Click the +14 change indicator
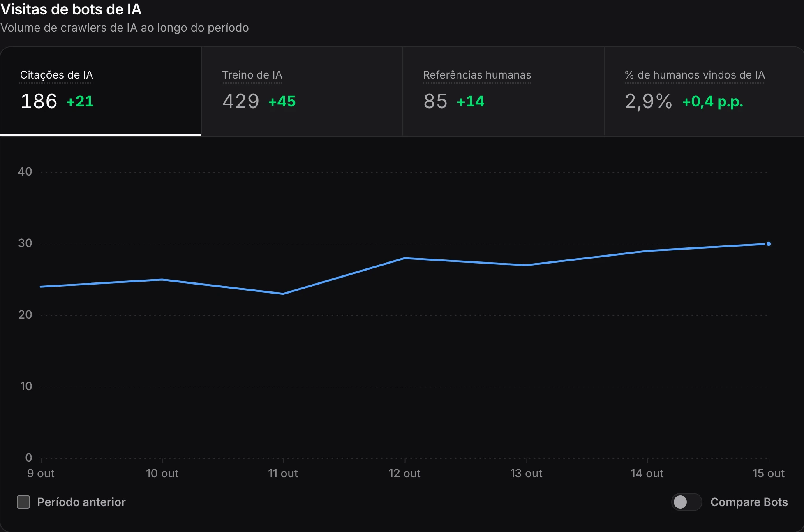804x532 pixels. tap(471, 102)
